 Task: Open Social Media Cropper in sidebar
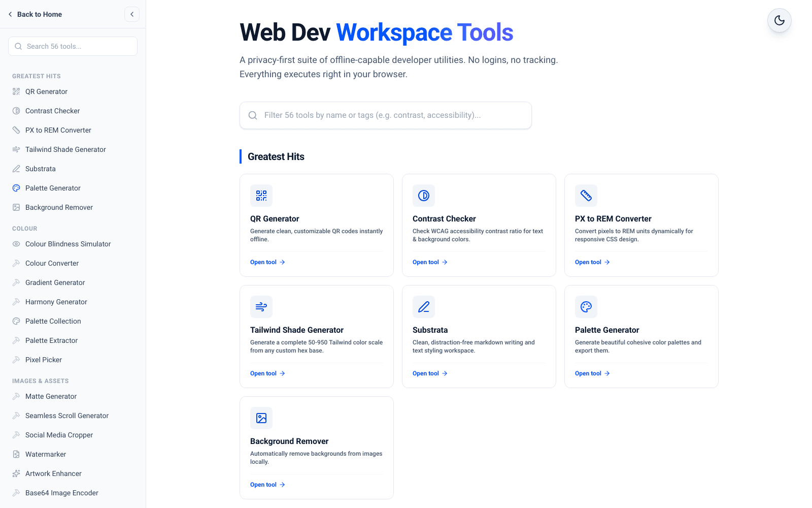tap(73, 435)
